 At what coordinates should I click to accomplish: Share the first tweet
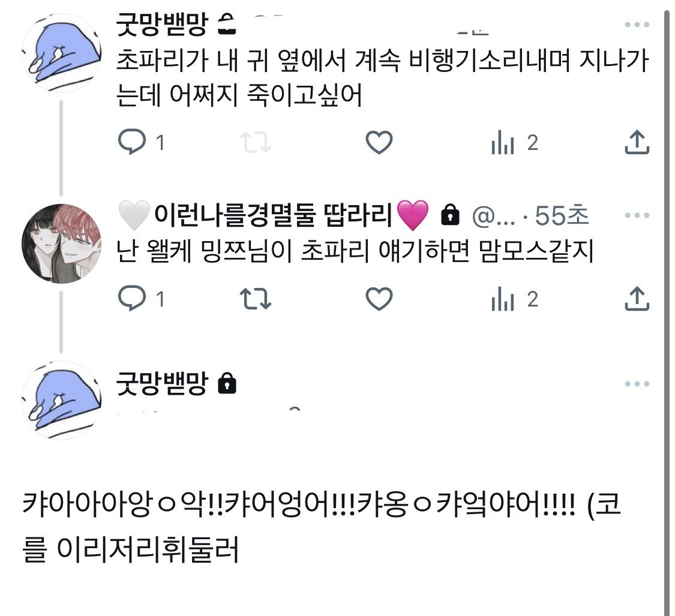point(637,142)
